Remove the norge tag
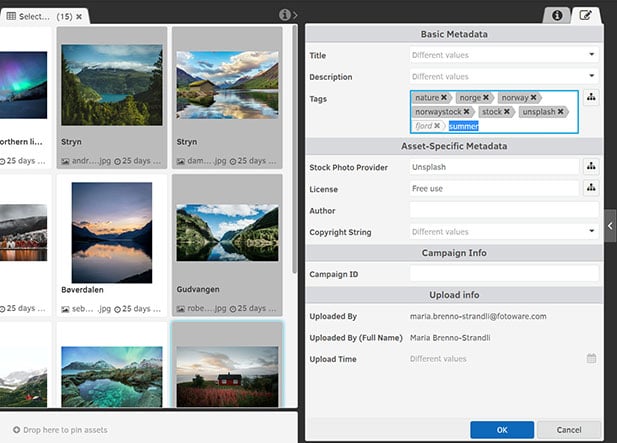617x443 pixels. point(486,97)
